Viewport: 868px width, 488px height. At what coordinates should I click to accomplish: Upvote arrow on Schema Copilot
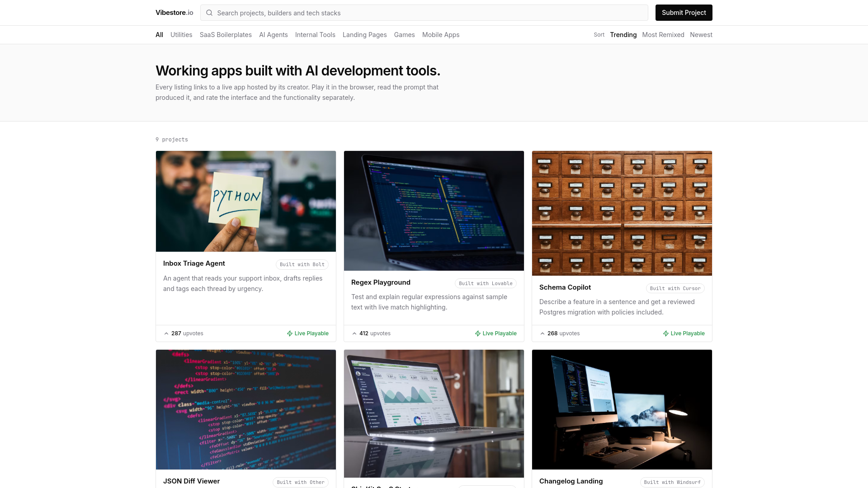542,333
